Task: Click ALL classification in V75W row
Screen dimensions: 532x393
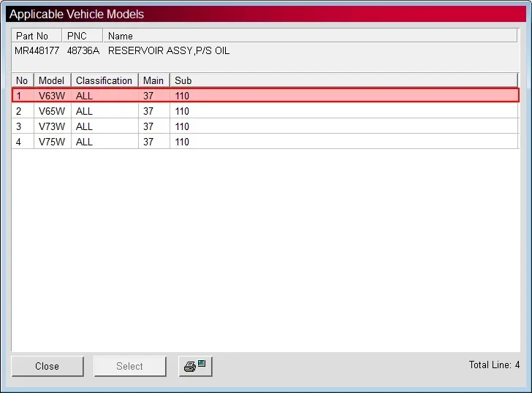Action: coord(84,142)
